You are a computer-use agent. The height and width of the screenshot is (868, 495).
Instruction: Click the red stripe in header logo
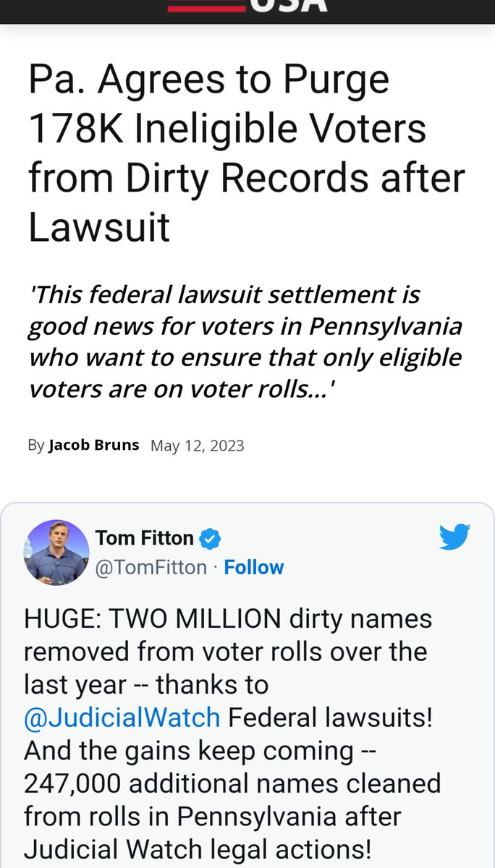[x=206, y=7]
